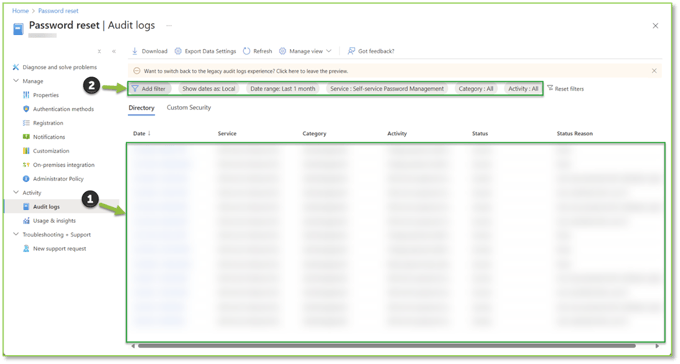The height and width of the screenshot is (364, 680).
Task: Open the Service: Self-service Password Management filter
Action: click(x=387, y=89)
